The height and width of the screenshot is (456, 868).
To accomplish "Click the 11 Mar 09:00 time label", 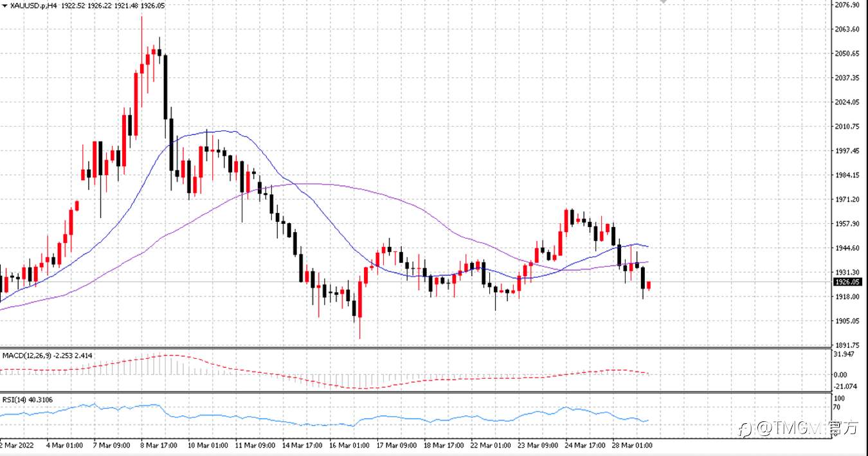I will point(255,445).
